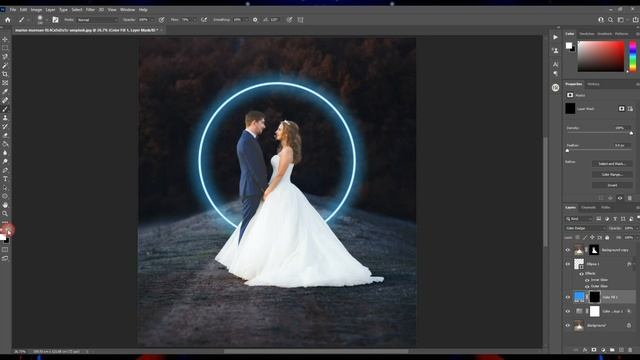
Task: Click the foreground color swatch in Color panel
Action: (x=569, y=46)
